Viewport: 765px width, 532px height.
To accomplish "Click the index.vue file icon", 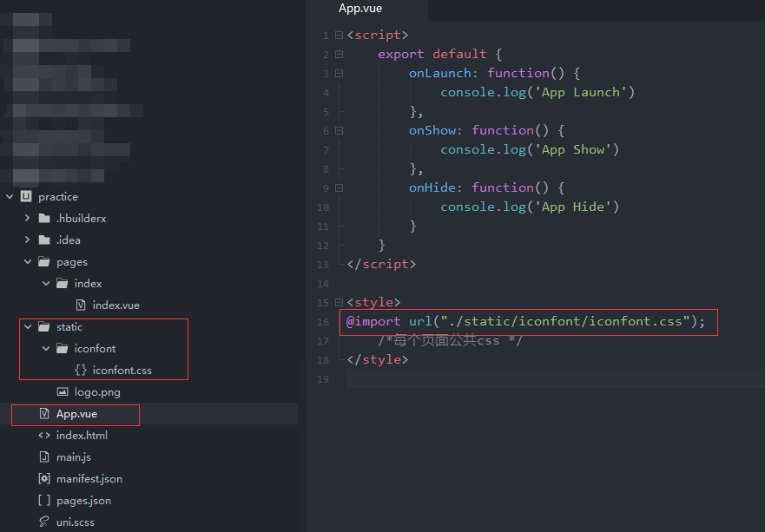I will pyautogui.click(x=81, y=305).
